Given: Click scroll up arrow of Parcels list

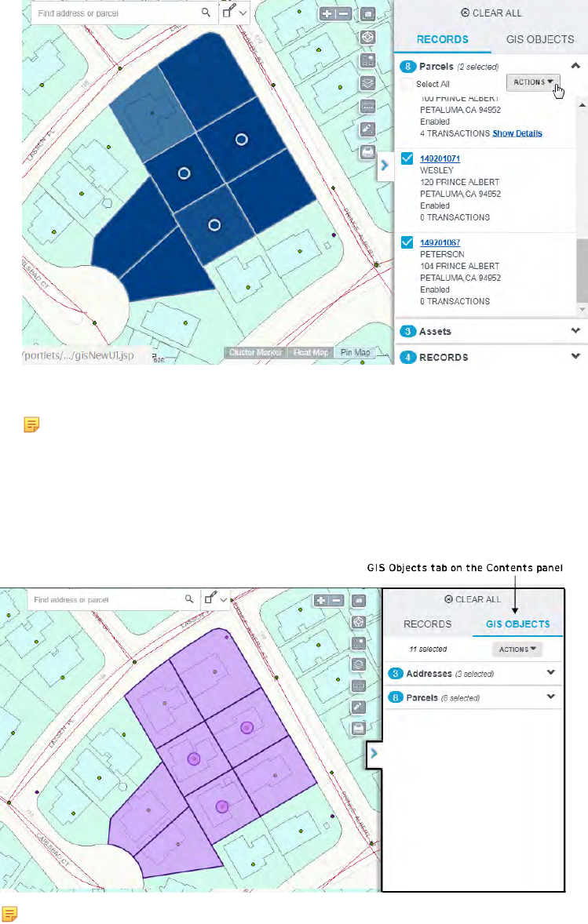Looking at the screenshot, I should coord(582,105).
